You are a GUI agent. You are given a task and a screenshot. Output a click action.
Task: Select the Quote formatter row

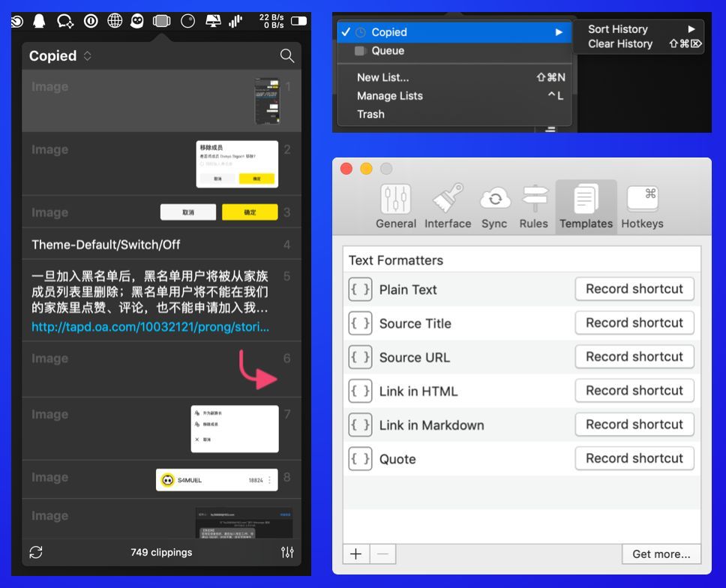[522, 459]
